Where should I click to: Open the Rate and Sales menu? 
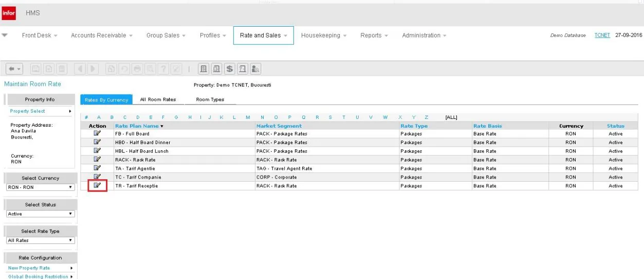point(264,36)
